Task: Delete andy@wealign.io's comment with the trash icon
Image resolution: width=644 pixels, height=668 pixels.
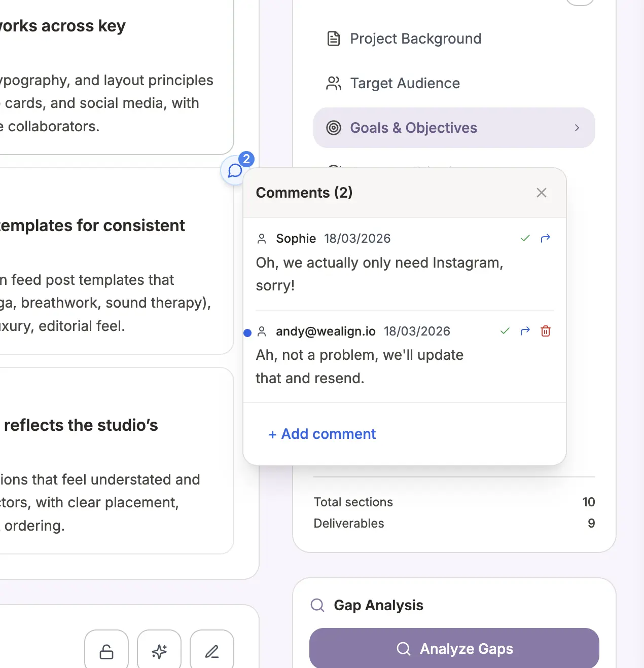Action: tap(546, 331)
